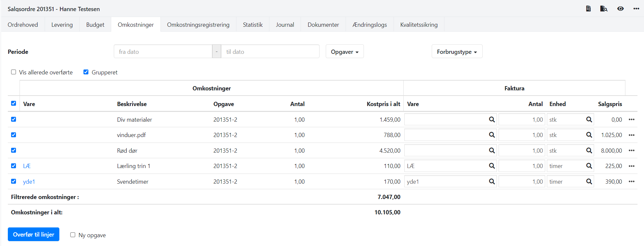Open the document search preview icon

(x=604, y=9)
